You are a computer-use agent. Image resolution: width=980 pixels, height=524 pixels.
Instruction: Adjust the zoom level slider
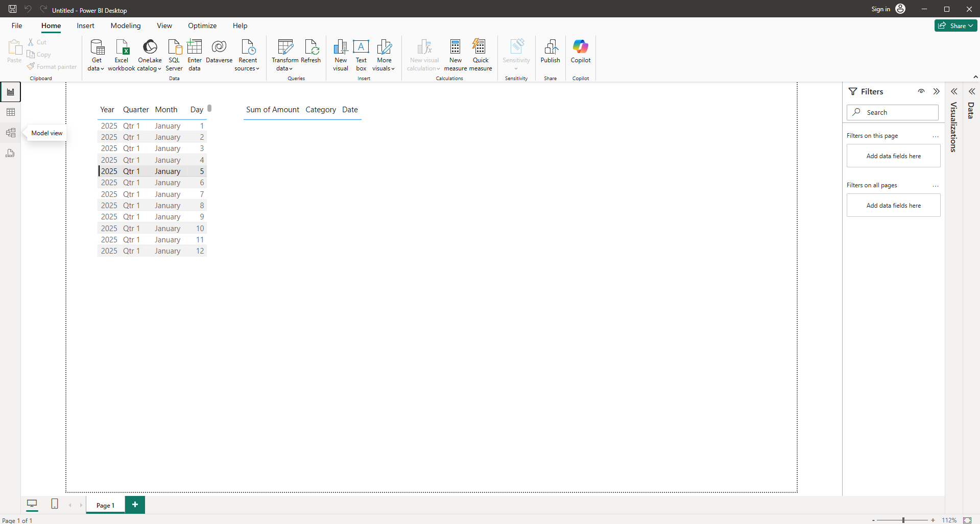[x=903, y=520]
